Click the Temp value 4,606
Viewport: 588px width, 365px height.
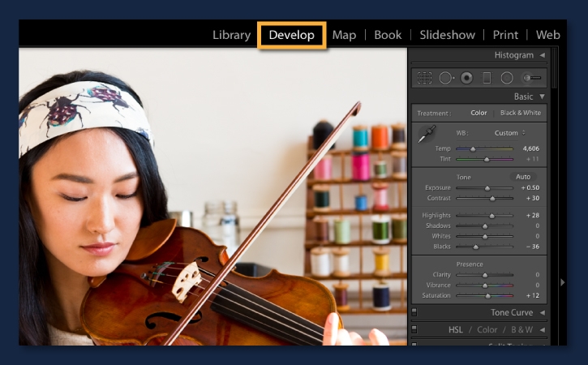coord(531,148)
